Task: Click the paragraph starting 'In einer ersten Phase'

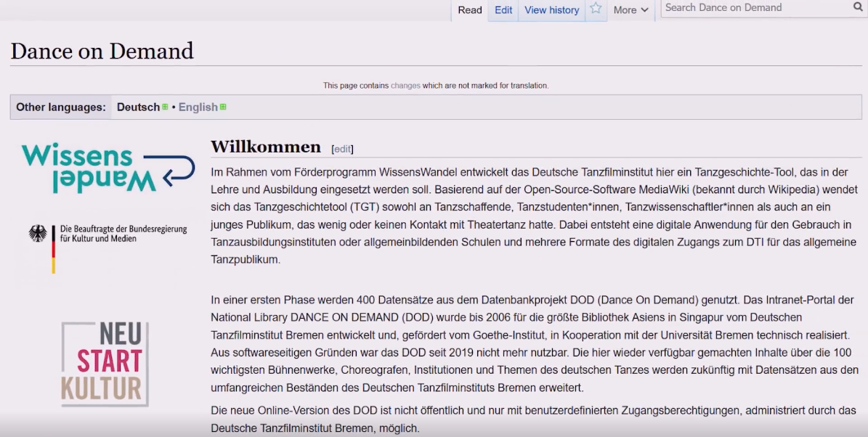Action: (x=534, y=343)
